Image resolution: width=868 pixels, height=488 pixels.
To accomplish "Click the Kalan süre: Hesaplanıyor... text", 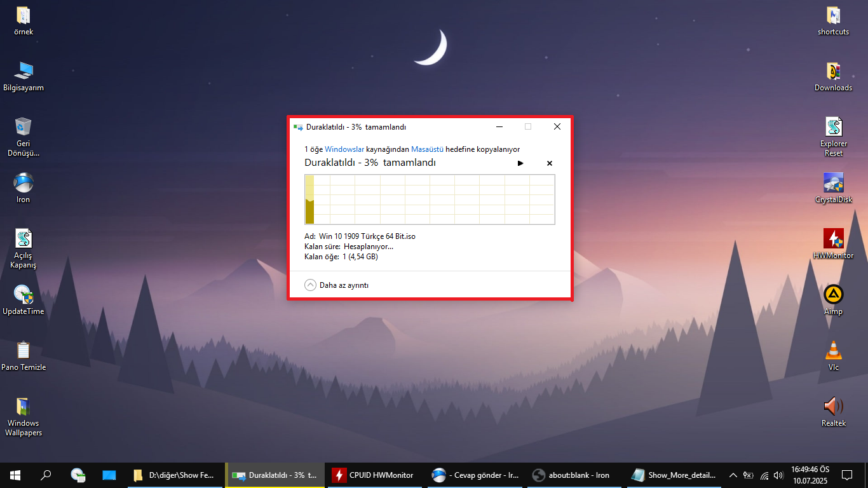I will (x=349, y=247).
